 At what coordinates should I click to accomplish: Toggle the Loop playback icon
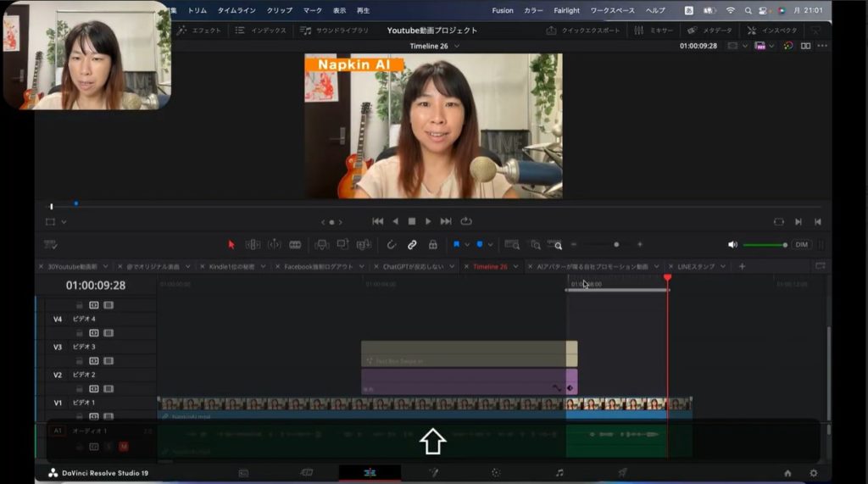(465, 221)
